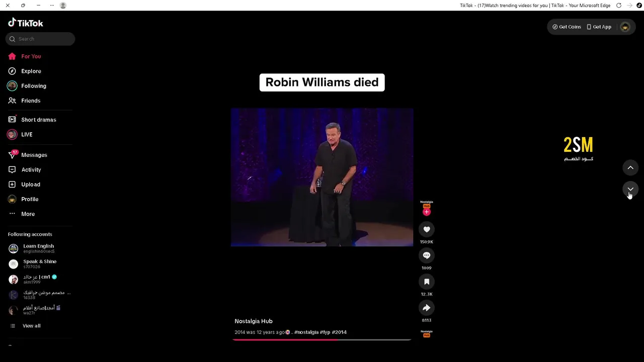Open the 1d338 following account
This screenshot has width=644, height=362.
pyautogui.click(x=40, y=295)
